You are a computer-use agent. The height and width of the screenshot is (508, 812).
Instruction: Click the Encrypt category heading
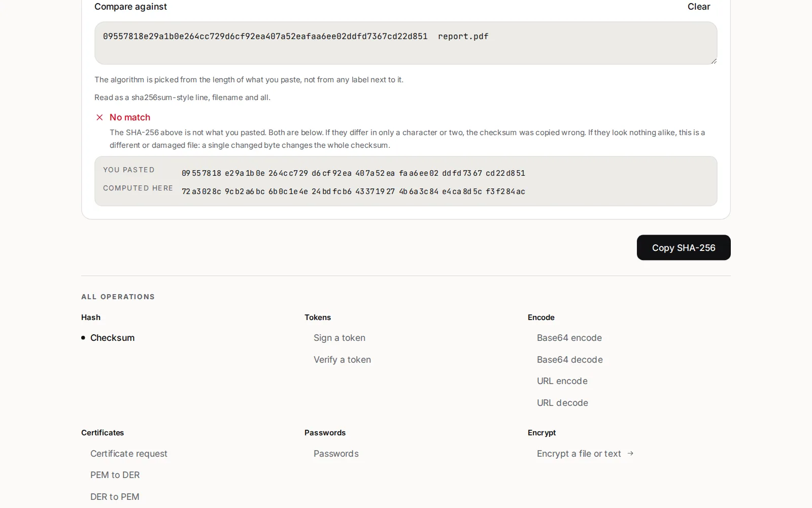542,433
